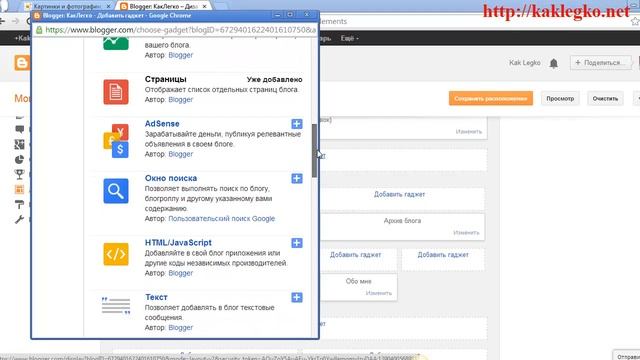640x360 pixels.
Task: Open the trophy earnings sidebar icon
Action: click(19, 175)
